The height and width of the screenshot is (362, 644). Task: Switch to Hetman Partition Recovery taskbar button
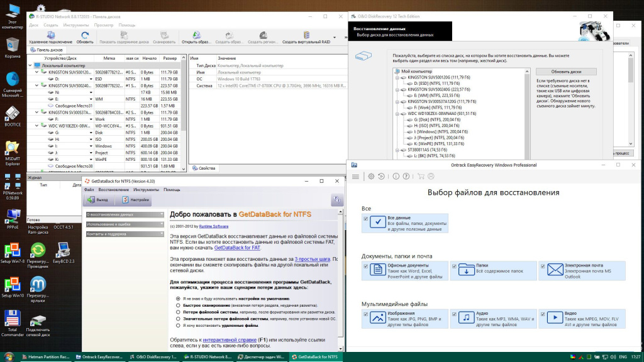point(45,357)
